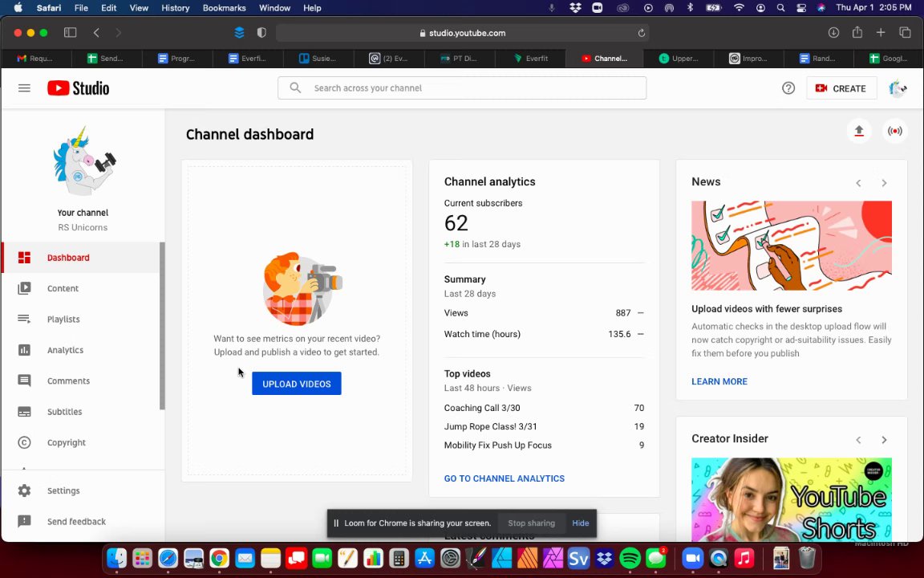Follow the GO TO CHANNEL ANALYTICS link
The image size is (924, 578).
(x=505, y=478)
